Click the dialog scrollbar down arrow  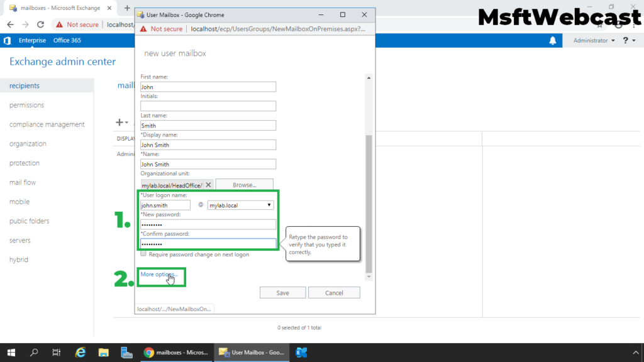coord(369,277)
